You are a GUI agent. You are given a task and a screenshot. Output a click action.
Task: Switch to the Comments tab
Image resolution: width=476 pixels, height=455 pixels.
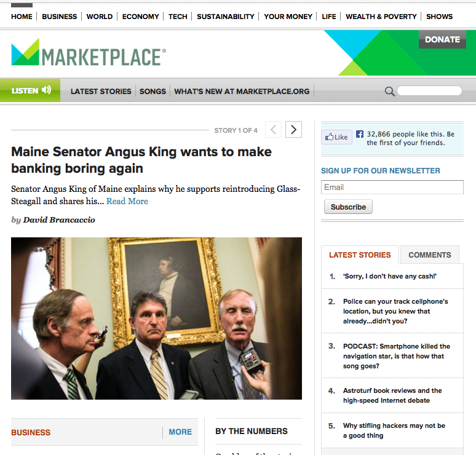[429, 255]
